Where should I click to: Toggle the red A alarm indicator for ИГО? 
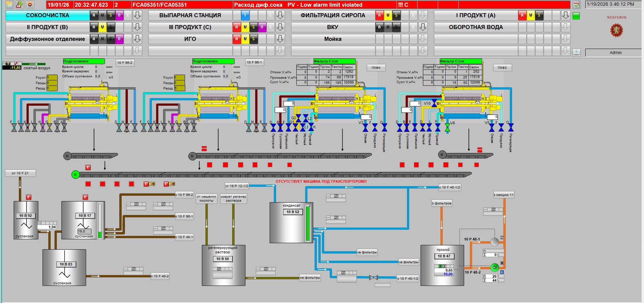point(237,39)
